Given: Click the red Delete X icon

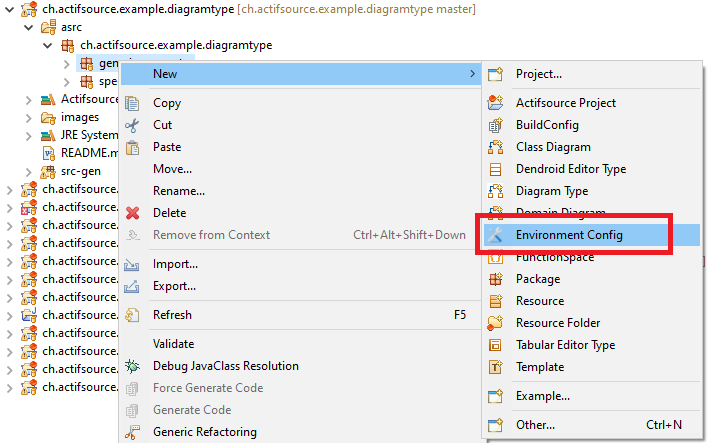Looking at the screenshot, I should pos(132,213).
